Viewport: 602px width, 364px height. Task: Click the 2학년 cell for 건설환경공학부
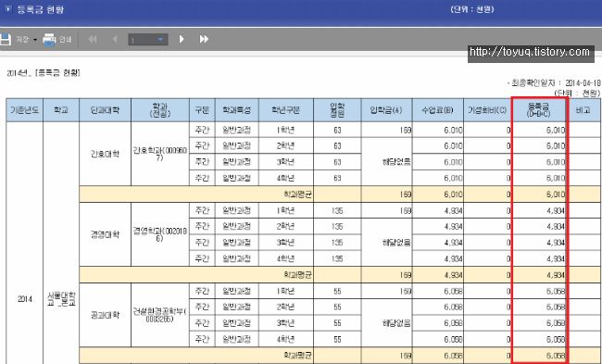tap(286, 308)
